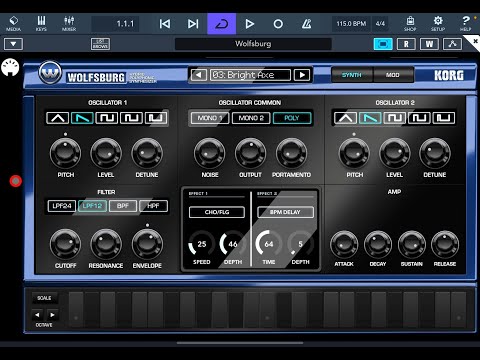Open the Mixer panel
The height and width of the screenshot is (360, 480).
(x=69, y=24)
